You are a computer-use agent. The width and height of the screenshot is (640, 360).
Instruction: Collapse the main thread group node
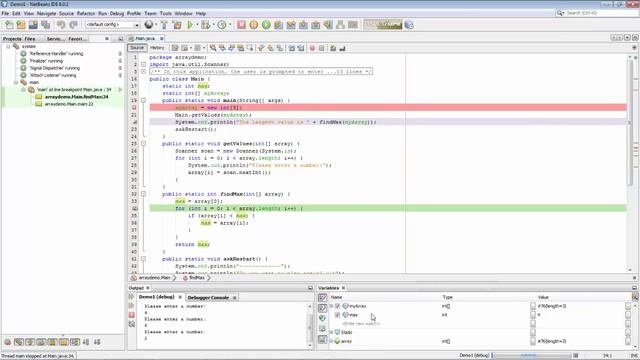coord(16,82)
